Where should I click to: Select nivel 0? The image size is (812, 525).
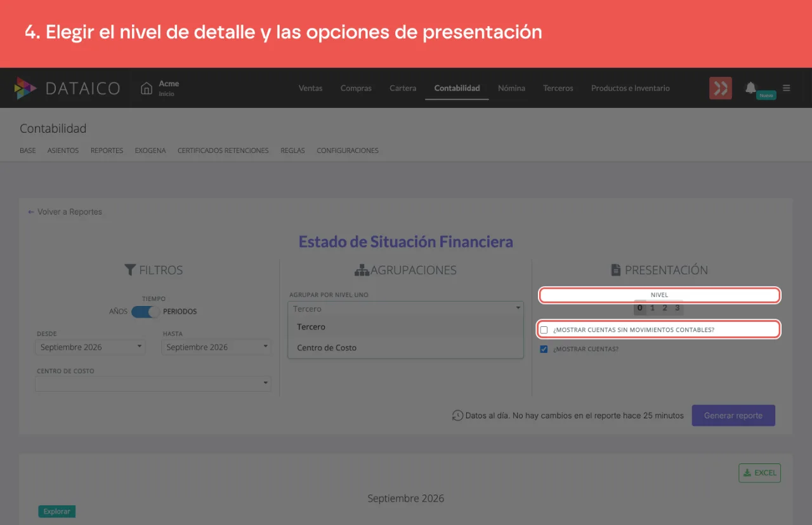coord(640,309)
